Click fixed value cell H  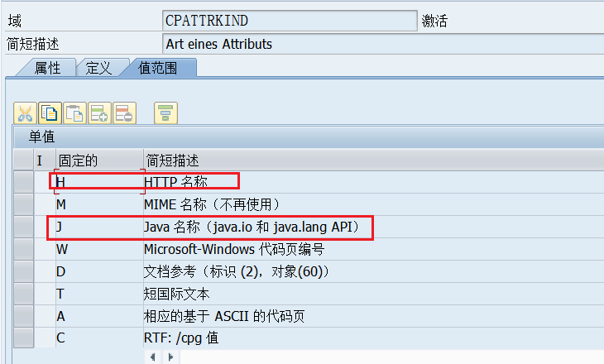(x=99, y=182)
